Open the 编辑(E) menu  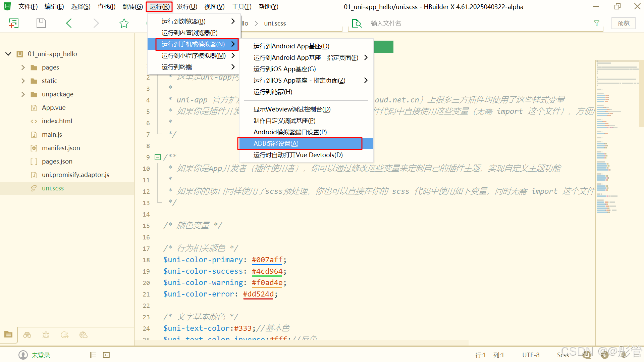tap(54, 7)
